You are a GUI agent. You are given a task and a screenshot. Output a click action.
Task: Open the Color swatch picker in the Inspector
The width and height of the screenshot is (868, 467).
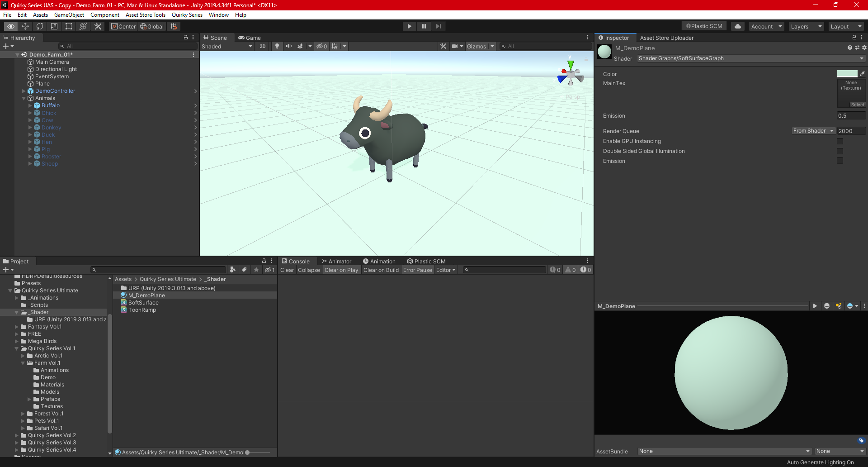847,74
